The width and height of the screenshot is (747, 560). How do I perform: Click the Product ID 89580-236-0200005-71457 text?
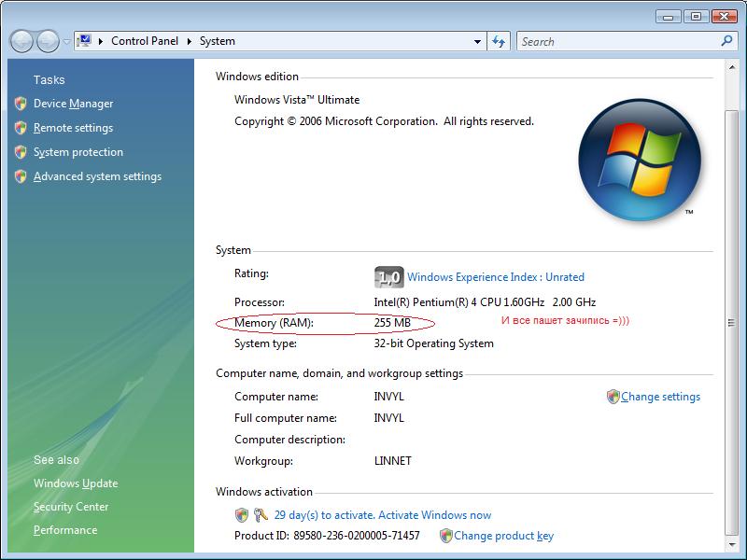click(x=327, y=536)
